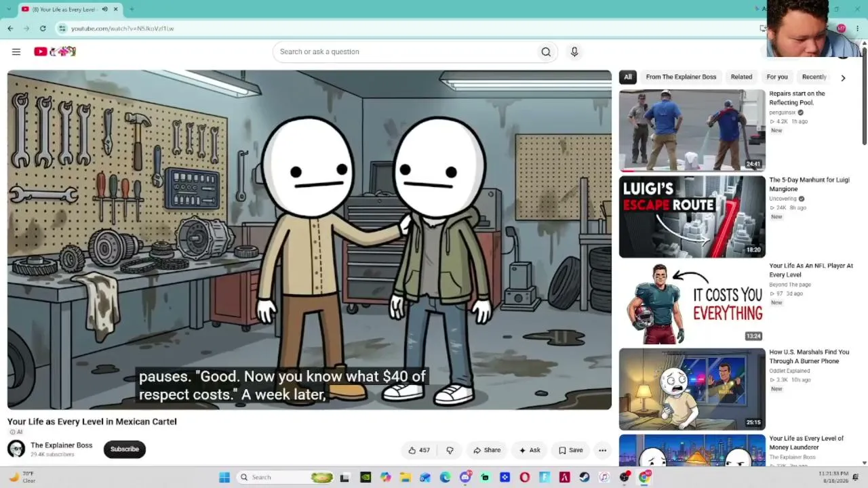The image size is (868, 488).
Task: Open NVIDIA app from the taskbar
Action: click(366, 477)
